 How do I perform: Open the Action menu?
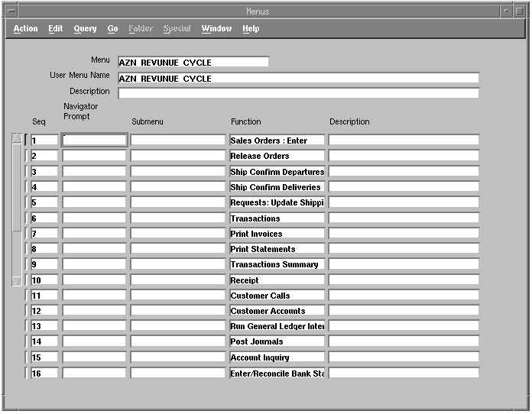(x=25, y=28)
